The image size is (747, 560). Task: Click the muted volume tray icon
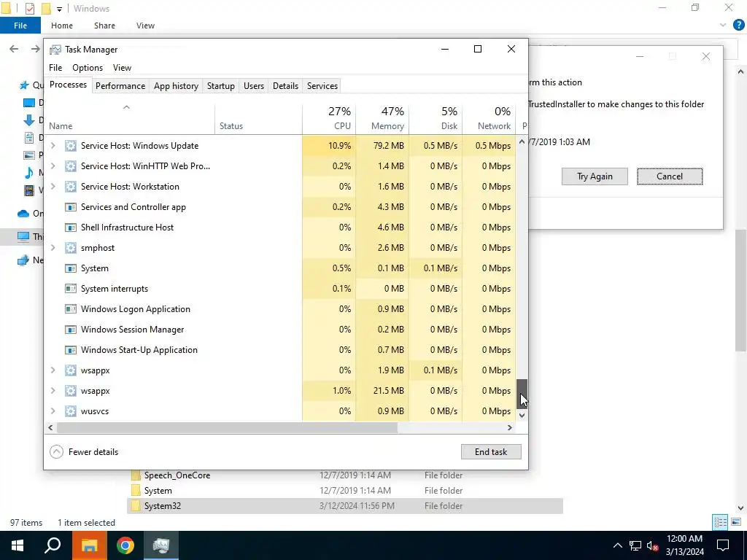(x=653, y=545)
